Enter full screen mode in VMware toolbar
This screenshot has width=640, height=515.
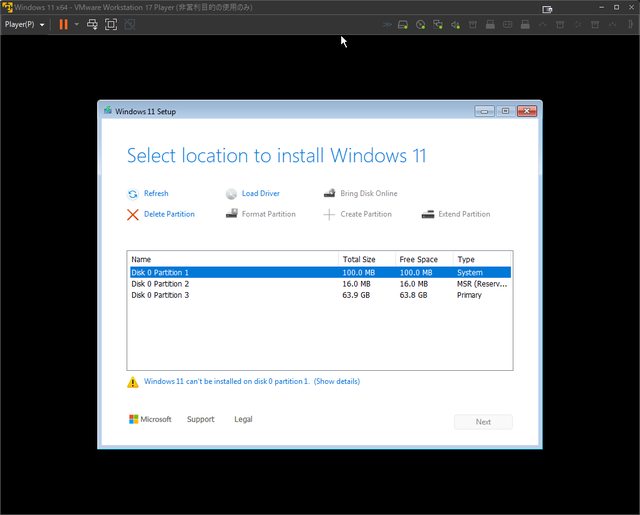tap(111, 24)
